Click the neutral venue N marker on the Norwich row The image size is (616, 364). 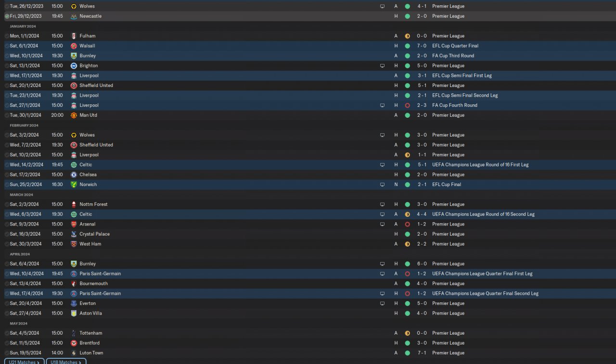pyautogui.click(x=396, y=185)
